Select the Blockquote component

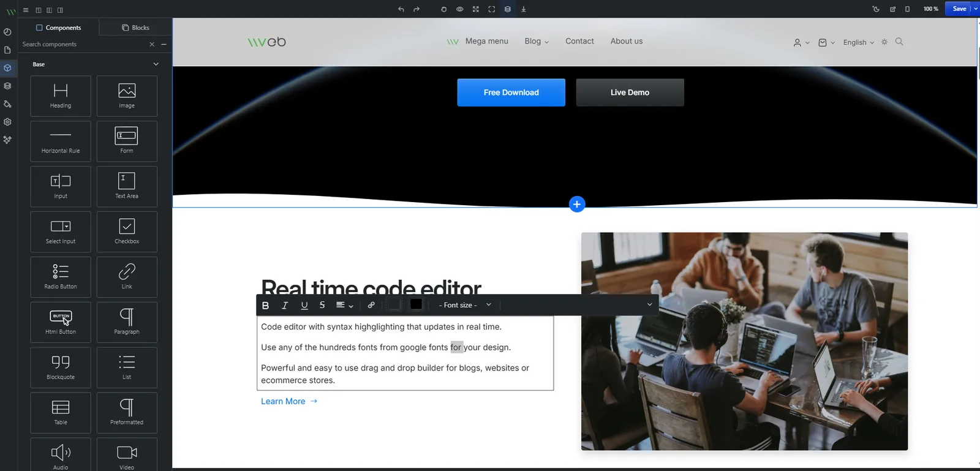click(61, 367)
